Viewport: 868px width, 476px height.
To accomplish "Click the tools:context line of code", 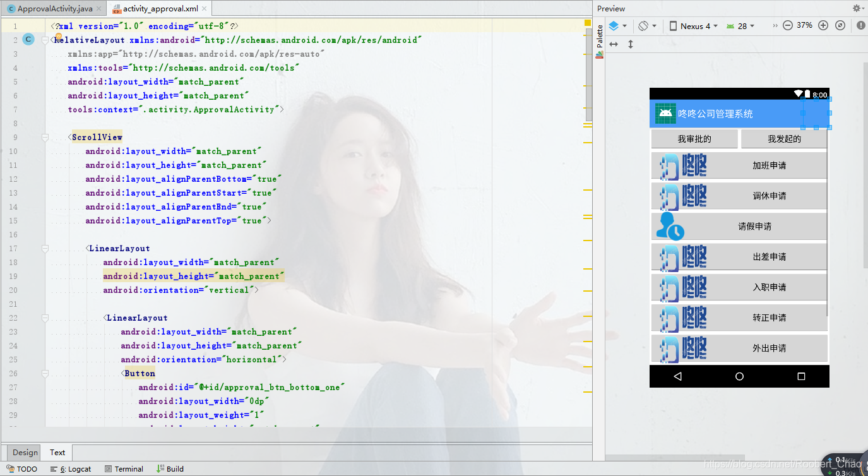I will coord(175,109).
